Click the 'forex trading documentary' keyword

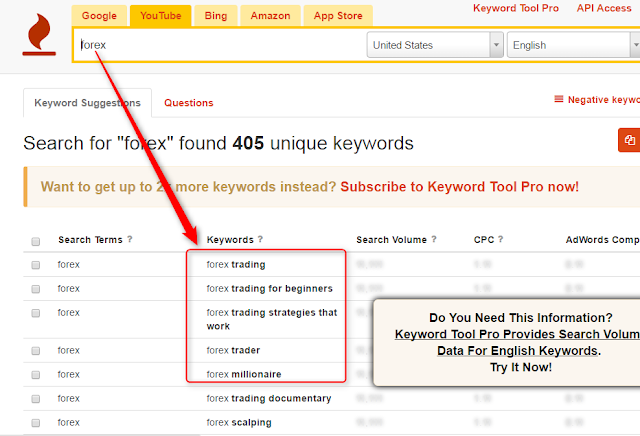[269, 398]
